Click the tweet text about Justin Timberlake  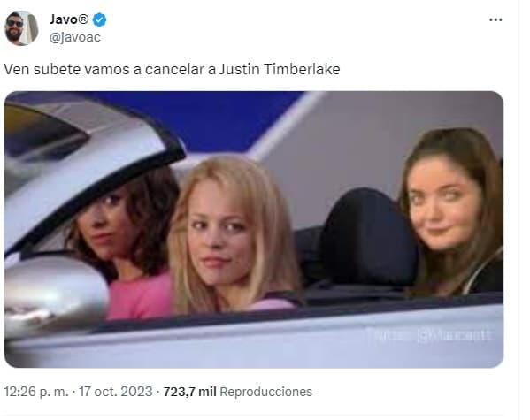tap(172, 69)
